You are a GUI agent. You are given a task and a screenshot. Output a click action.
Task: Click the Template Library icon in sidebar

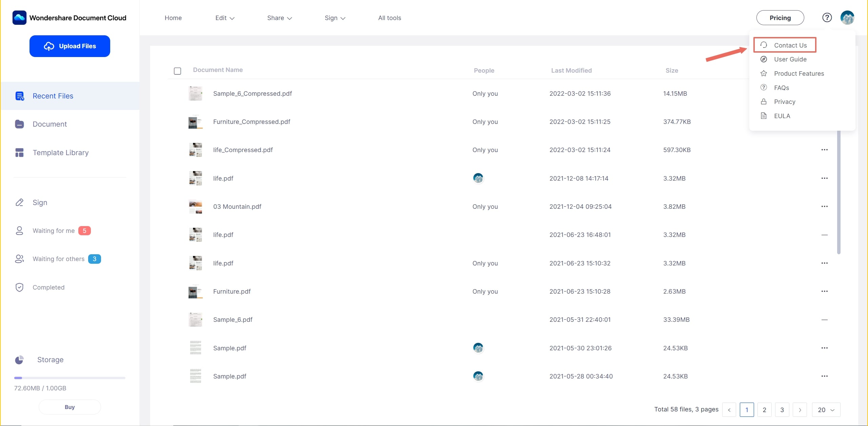(x=19, y=153)
